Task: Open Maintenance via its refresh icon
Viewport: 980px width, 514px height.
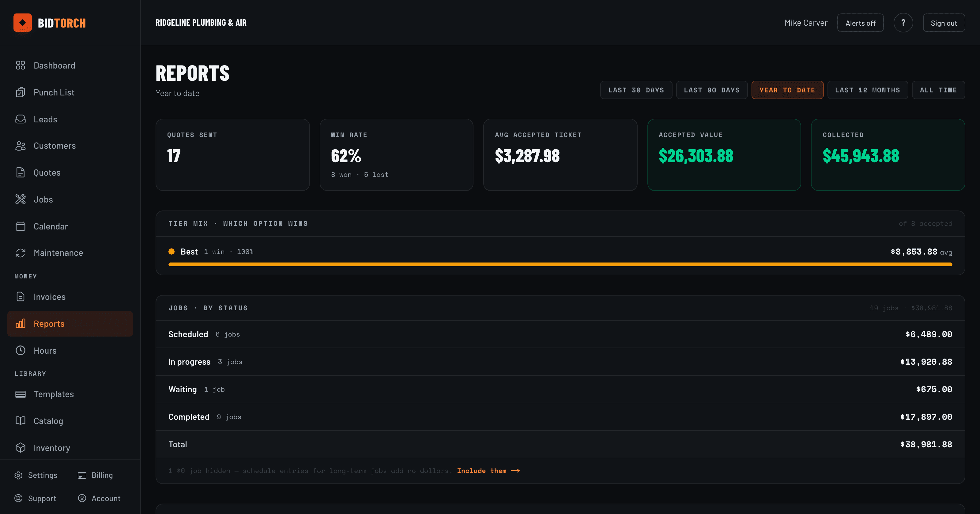Action: coord(21,253)
